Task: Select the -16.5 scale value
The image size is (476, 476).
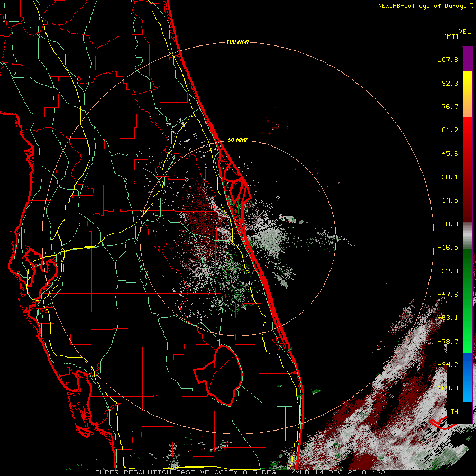Action: tap(448, 248)
